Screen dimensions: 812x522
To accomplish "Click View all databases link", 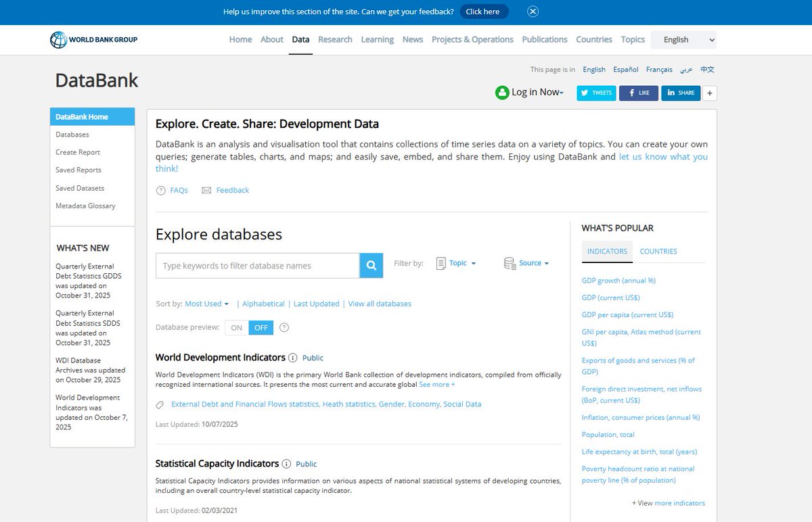I will click(380, 304).
